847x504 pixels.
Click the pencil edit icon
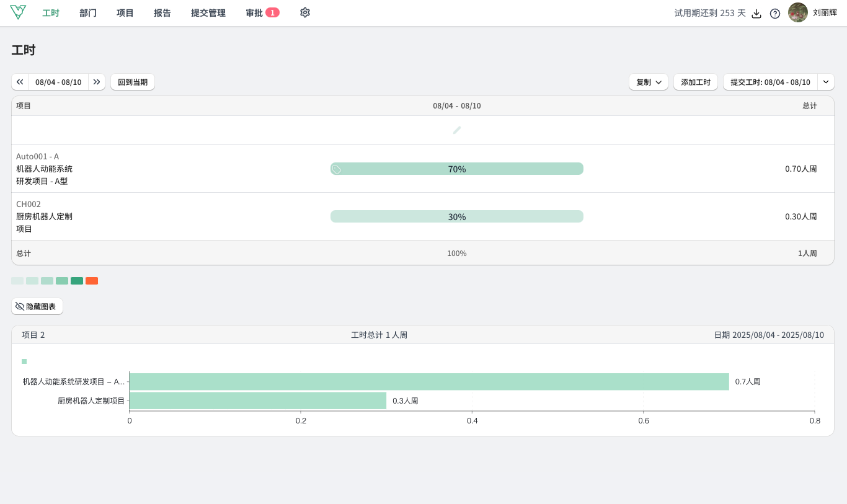457,130
